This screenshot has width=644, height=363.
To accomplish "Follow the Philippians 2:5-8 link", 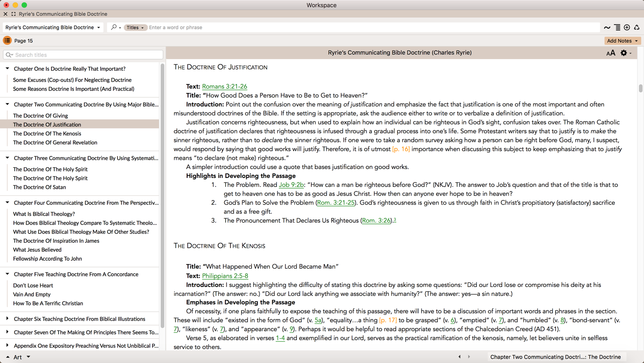I will click(x=225, y=276).
